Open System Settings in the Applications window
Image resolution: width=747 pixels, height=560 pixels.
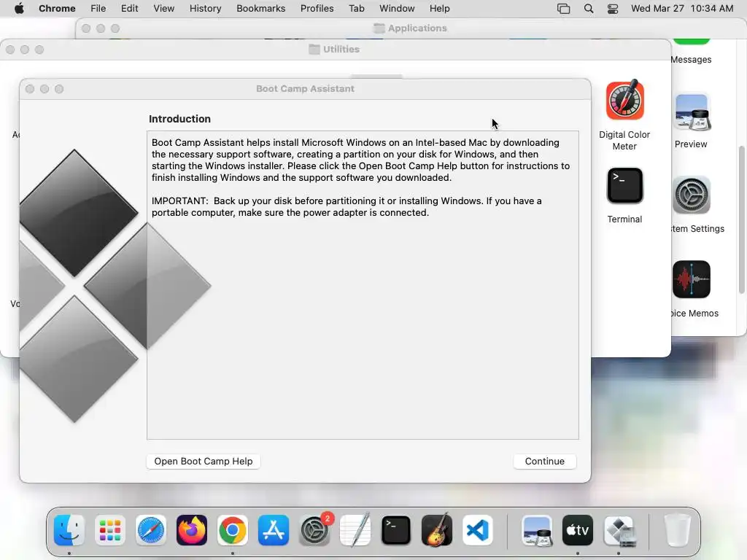[692, 195]
